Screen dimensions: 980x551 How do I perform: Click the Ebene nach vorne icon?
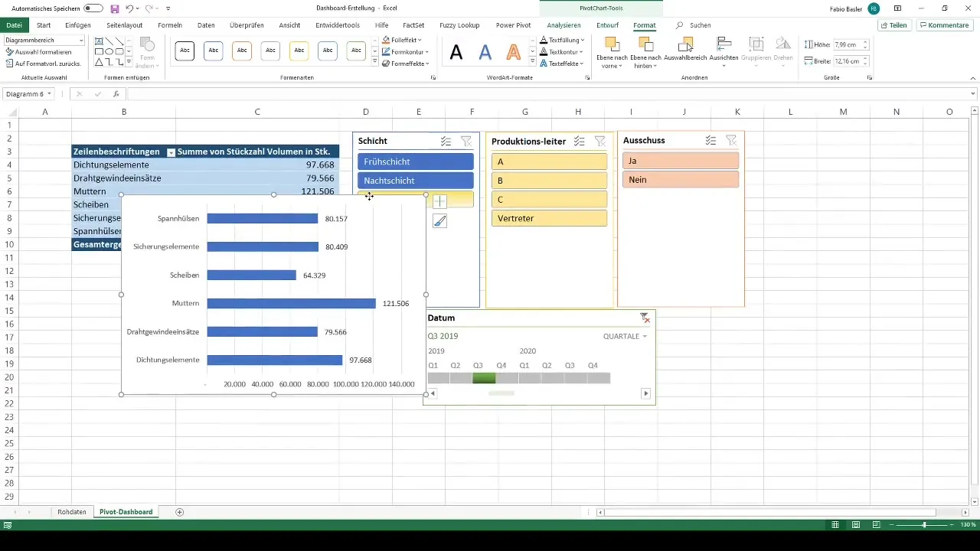[612, 44]
